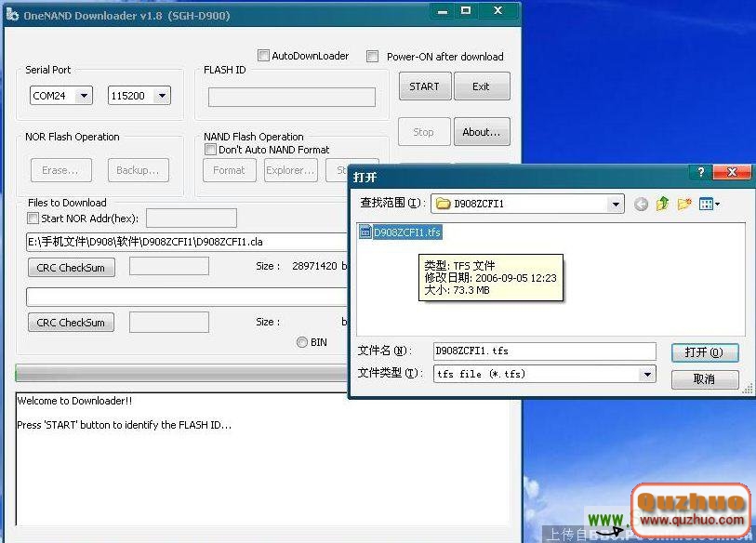Click the empty second file path field
The image size is (756, 543).
tap(187, 297)
